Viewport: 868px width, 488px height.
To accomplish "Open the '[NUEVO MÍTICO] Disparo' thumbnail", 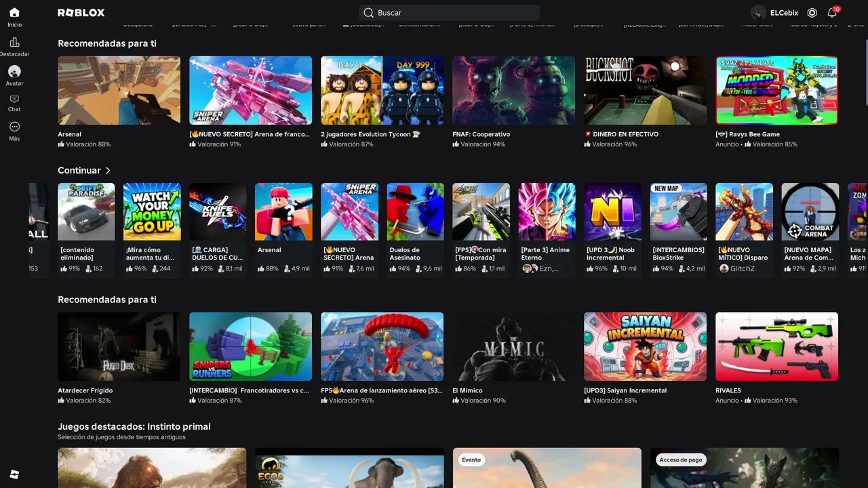I will (x=744, y=211).
